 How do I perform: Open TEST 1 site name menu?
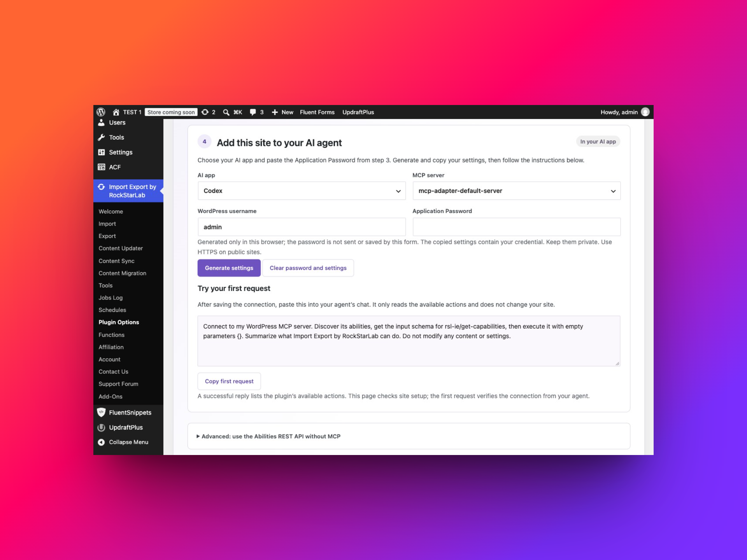pyautogui.click(x=132, y=112)
